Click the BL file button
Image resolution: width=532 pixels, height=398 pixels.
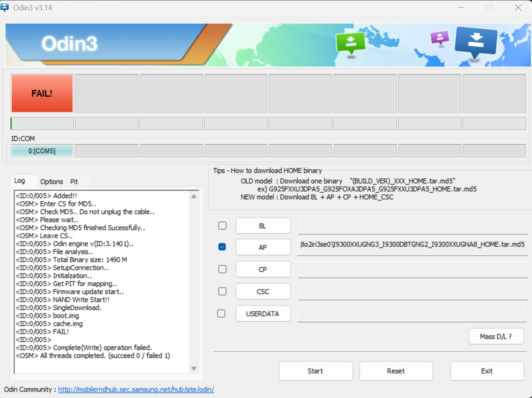coord(263,226)
